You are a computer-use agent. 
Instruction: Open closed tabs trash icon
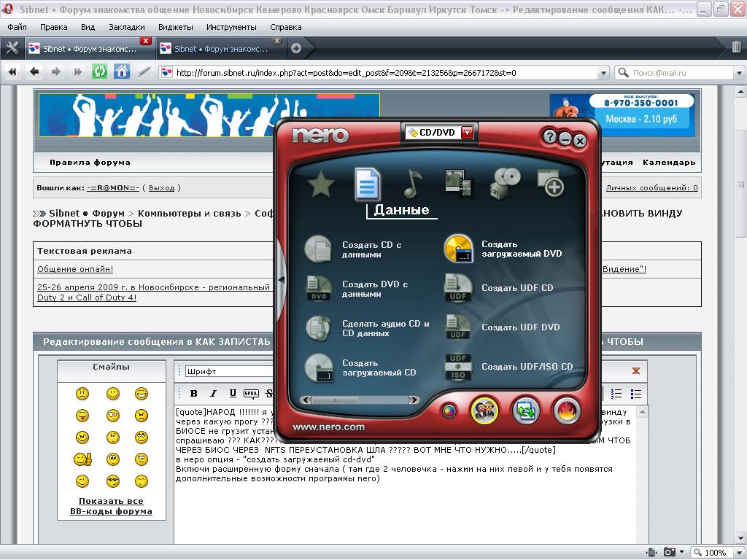[736, 47]
